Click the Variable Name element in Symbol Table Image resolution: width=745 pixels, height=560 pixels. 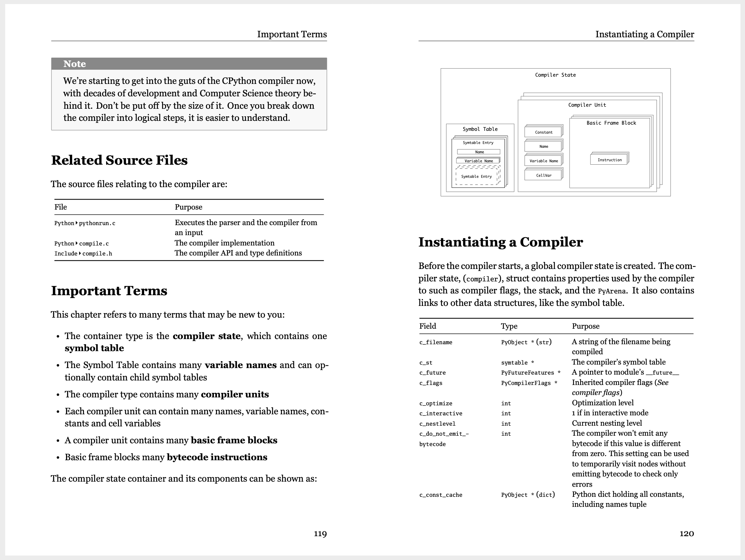click(x=479, y=161)
